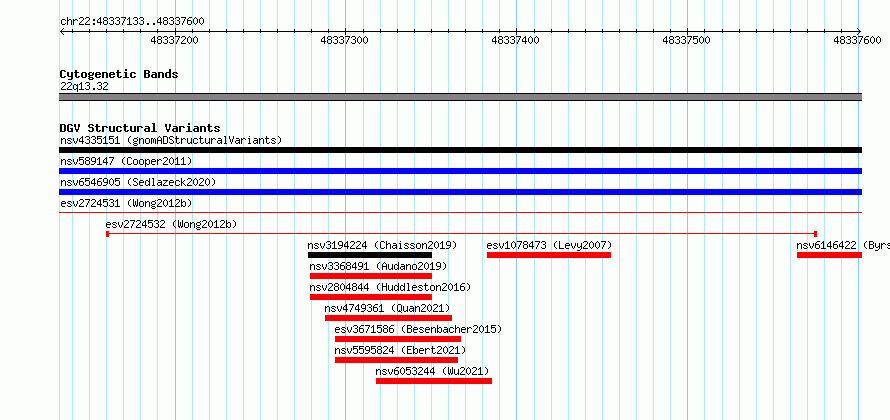Select the DGV Structural Variants track title

coord(140,128)
